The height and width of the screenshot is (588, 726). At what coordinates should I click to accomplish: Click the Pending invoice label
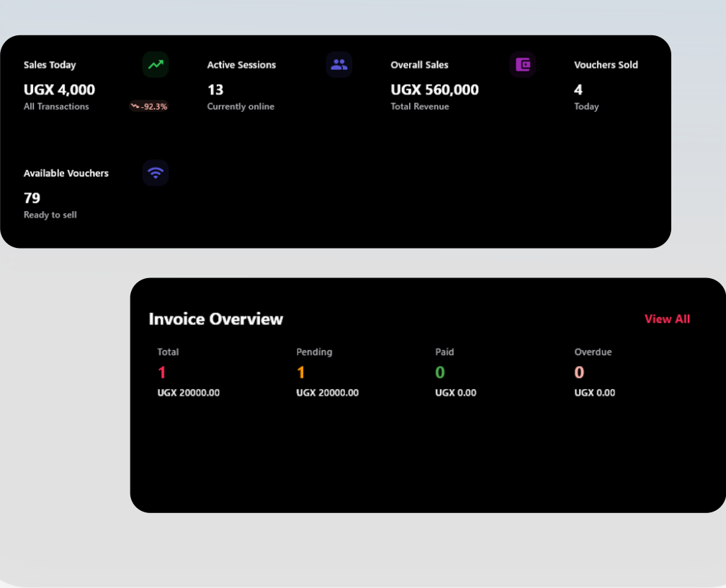(x=314, y=352)
